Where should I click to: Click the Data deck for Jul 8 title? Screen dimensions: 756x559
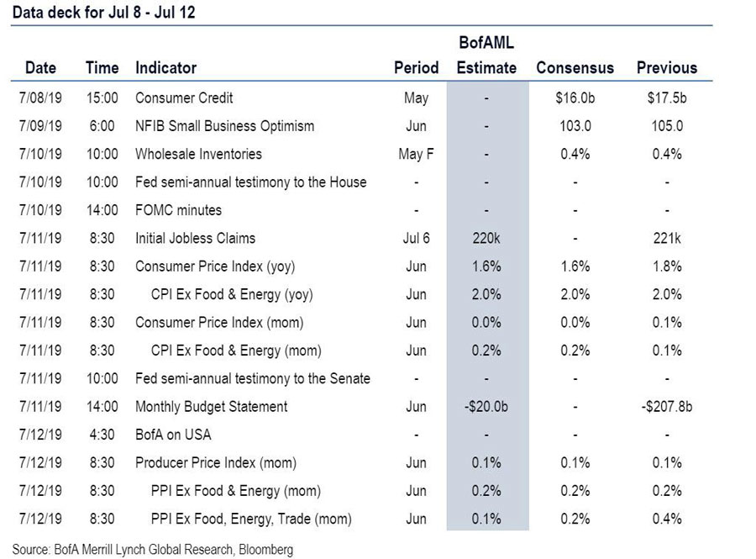pos(103,12)
